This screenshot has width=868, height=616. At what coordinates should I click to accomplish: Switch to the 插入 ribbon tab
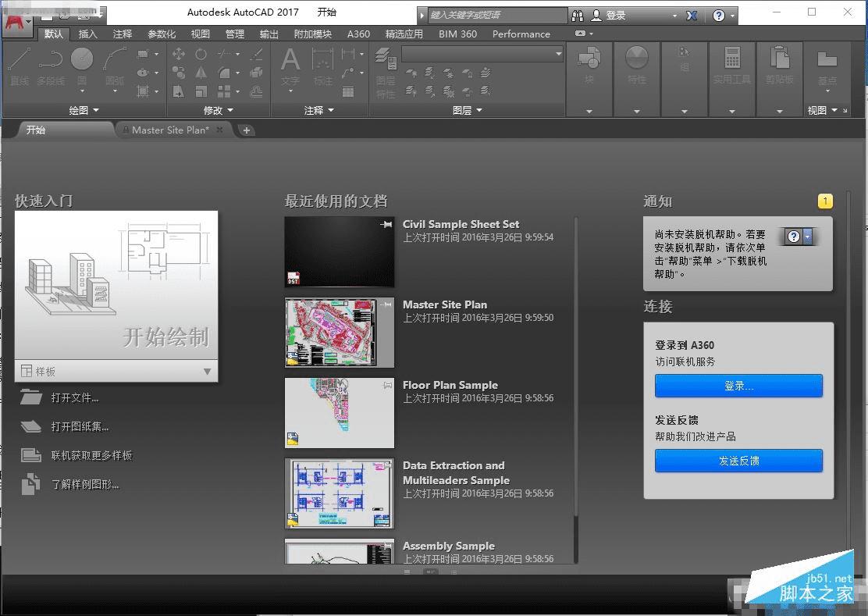click(88, 34)
